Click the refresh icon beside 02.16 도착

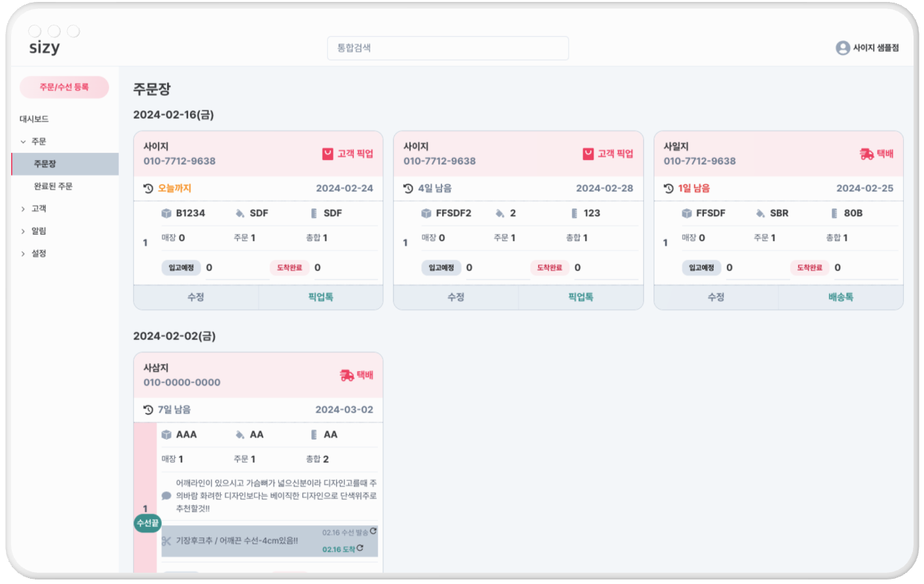pos(360,548)
